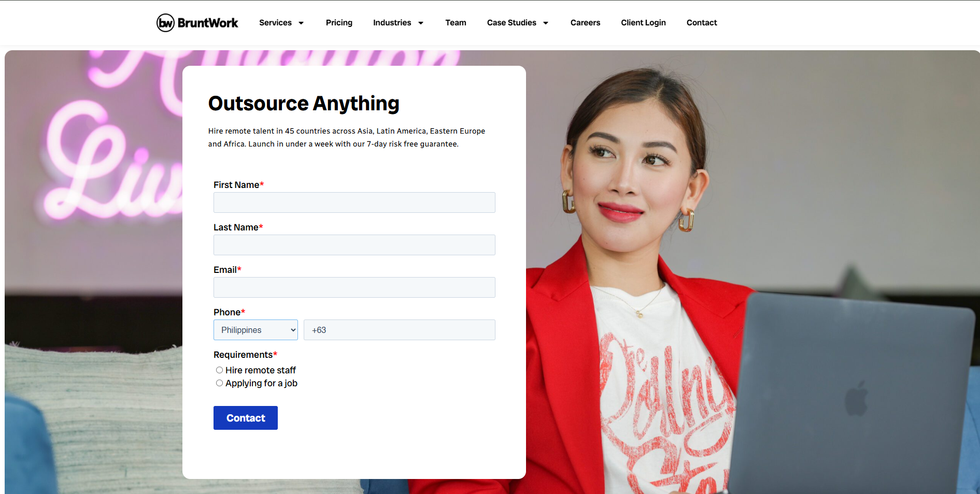This screenshot has width=980, height=494.
Task: Select the Applying for a job option
Action: coord(220,383)
